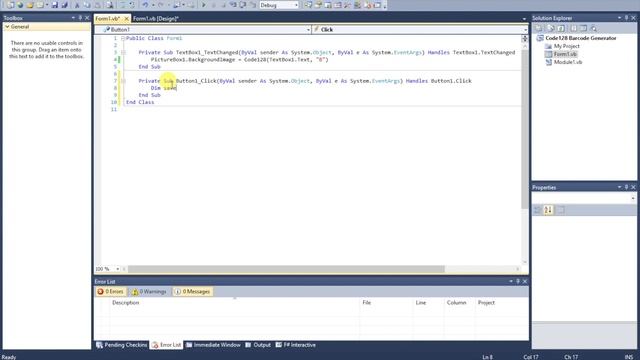This screenshot has width=640, height=360.
Task: Open Solution Explorer window position dropdown
Action: [x=620, y=18]
